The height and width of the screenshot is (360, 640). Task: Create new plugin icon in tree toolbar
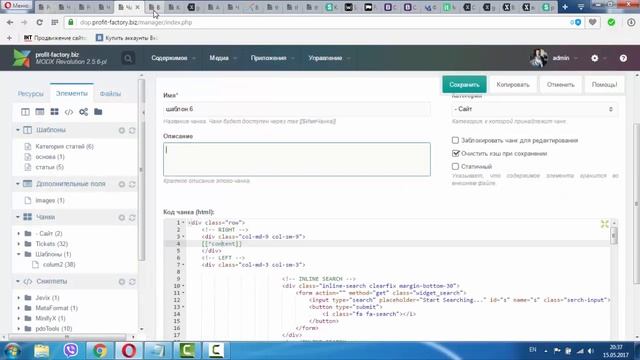point(84,112)
